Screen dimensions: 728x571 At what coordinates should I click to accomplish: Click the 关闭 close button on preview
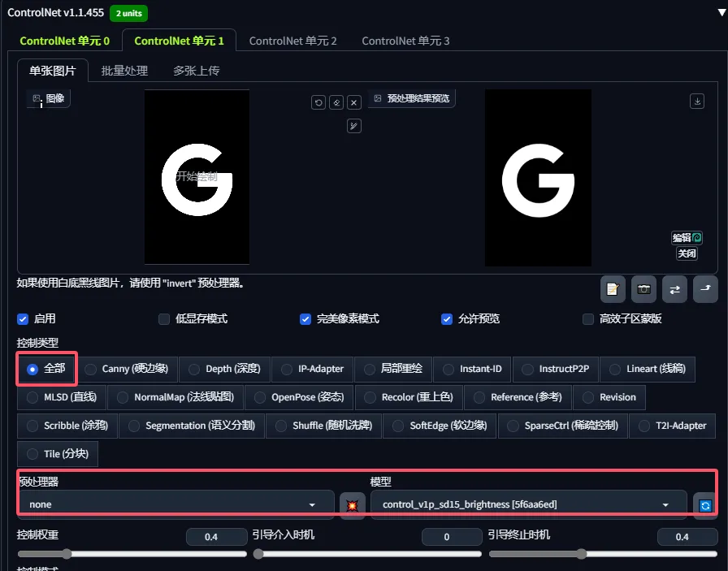tap(687, 253)
